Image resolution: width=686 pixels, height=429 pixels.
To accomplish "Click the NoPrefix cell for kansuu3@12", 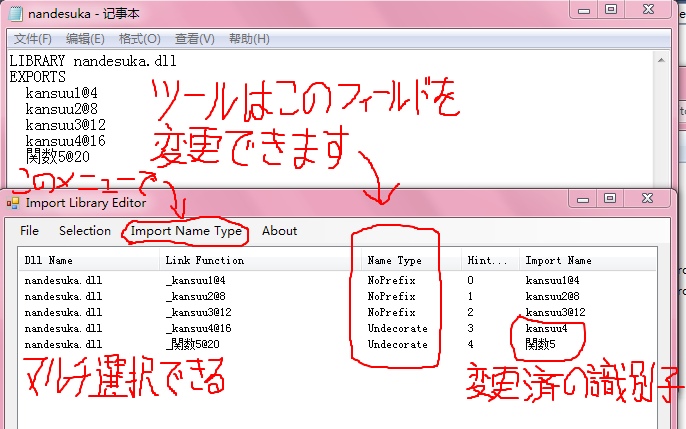I will click(392, 312).
